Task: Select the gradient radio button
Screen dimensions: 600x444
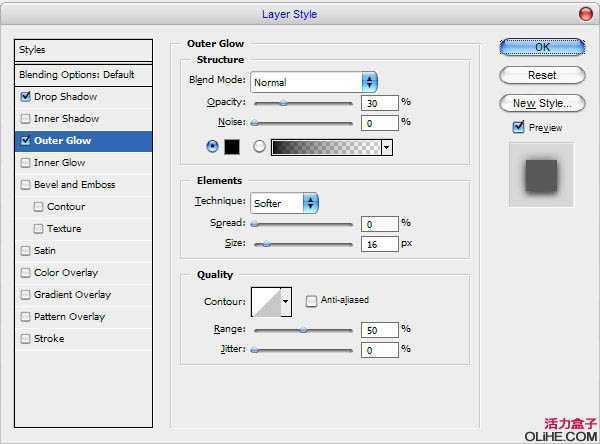Action: coord(259,146)
